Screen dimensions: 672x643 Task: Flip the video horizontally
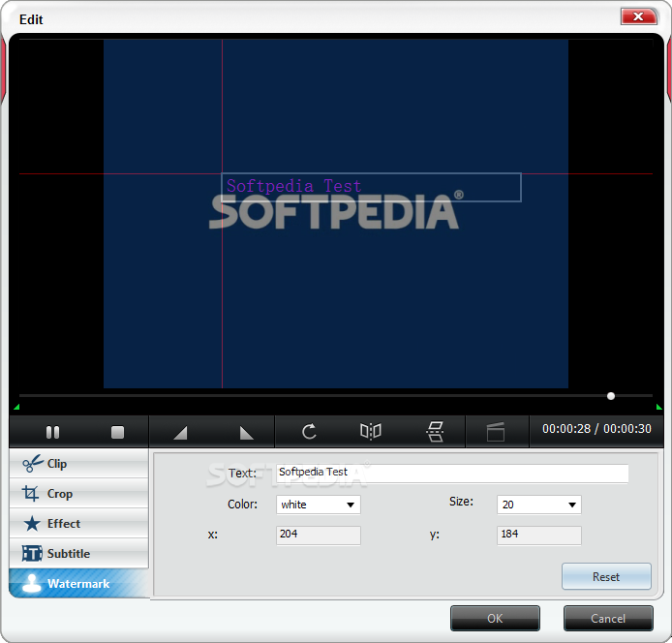[371, 431]
